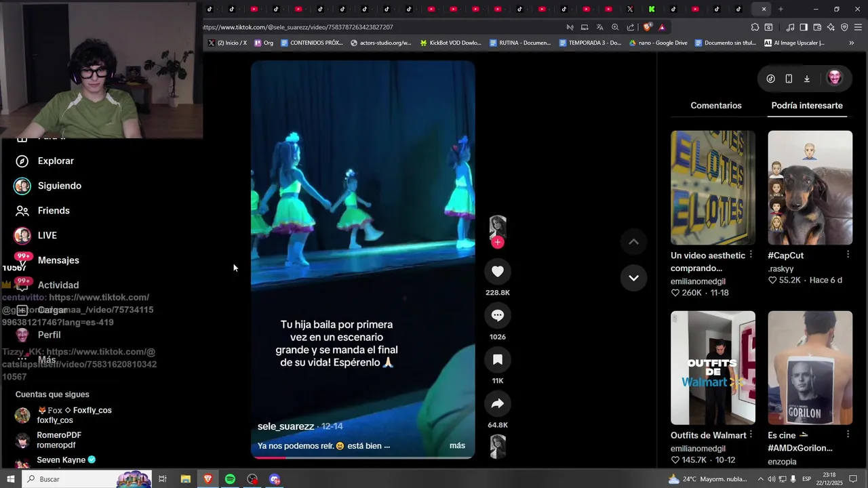Viewport: 868px width, 488px height.
Task: Open the browser hamburger main menu
Action: 858,27
